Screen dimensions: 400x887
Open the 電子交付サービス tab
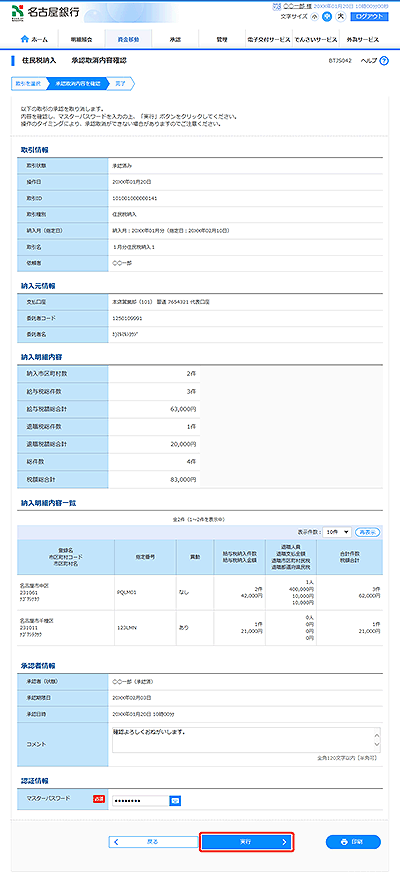pyautogui.click(x=269, y=40)
